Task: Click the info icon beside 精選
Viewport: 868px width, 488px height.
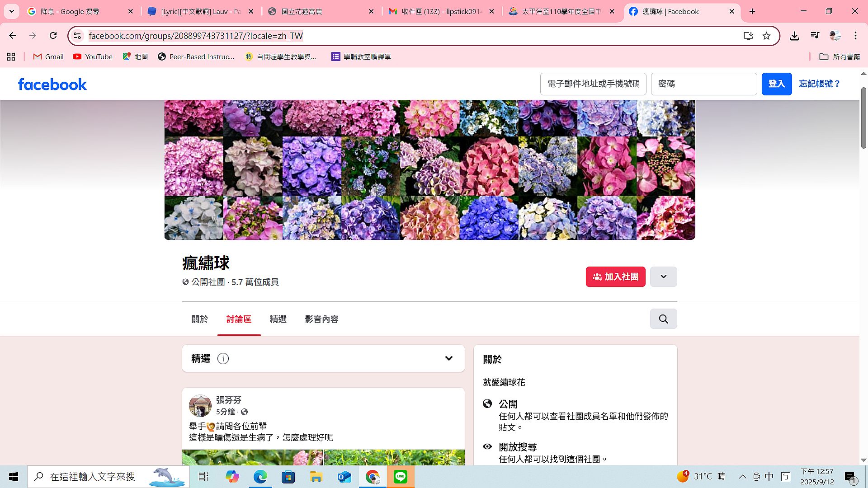Action: click(x=223, y=358)
